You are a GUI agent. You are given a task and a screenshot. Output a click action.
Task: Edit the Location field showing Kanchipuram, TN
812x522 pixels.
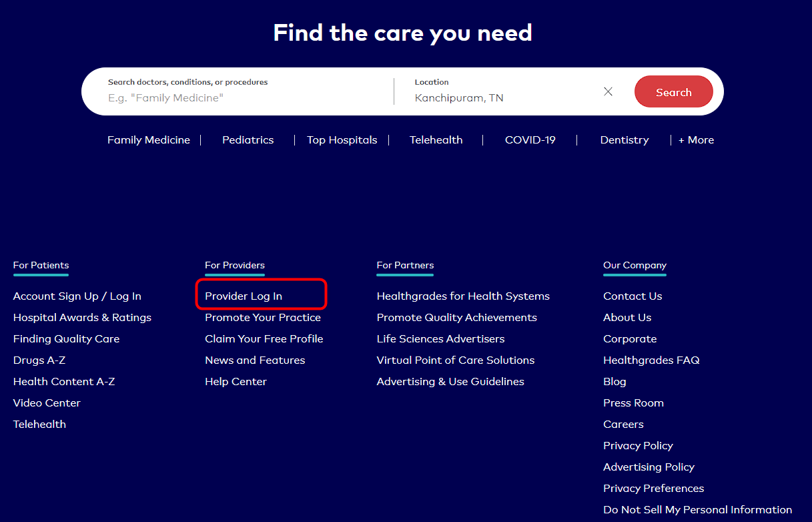(504, 91)
